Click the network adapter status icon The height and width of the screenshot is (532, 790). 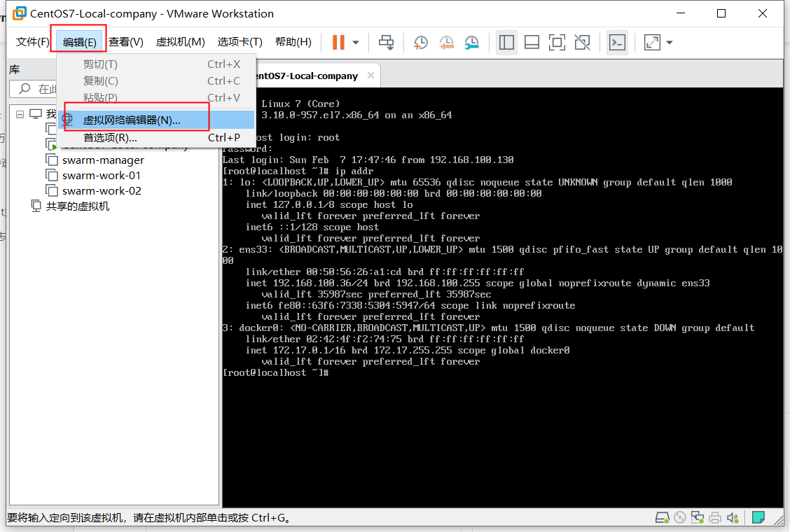coord(697,518)
